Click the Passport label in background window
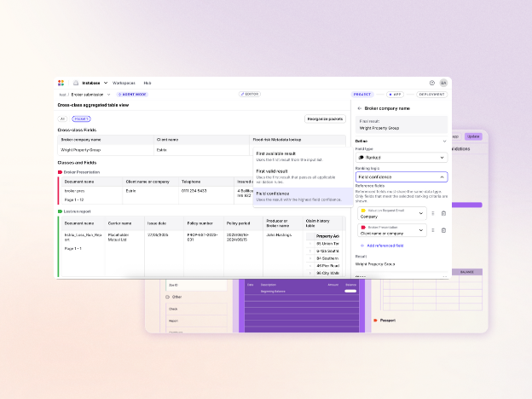 [387, 321]
